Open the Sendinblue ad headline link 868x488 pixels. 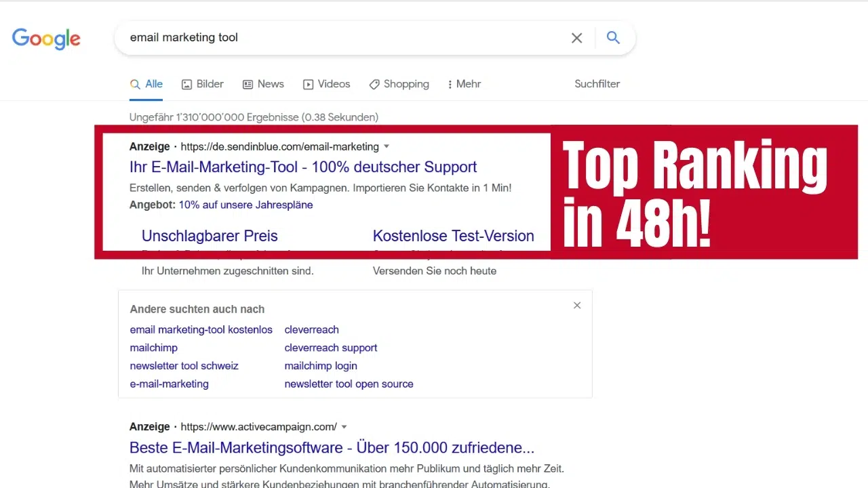coord(303,167)
